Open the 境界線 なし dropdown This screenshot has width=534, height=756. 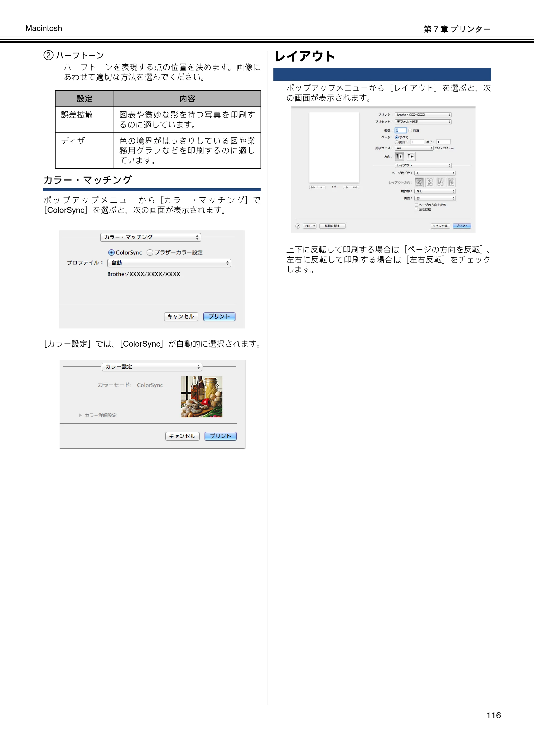coord(435,191)
